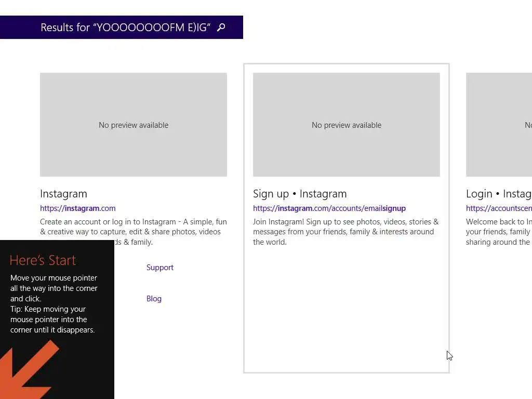Image resolution: width=532 pixels, height=399 pixels.
Task: Click the "Welcome back to" description text
Action: (x=499, y=232)
